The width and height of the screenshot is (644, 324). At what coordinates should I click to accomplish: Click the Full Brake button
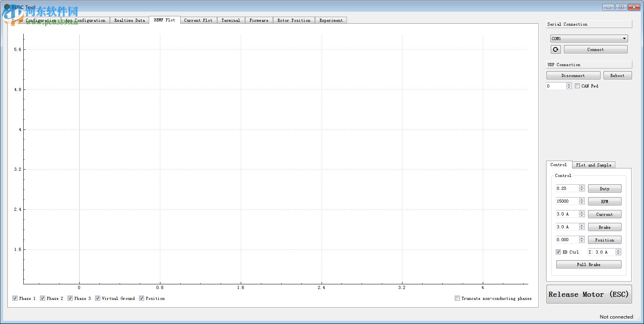coord(589,264)
